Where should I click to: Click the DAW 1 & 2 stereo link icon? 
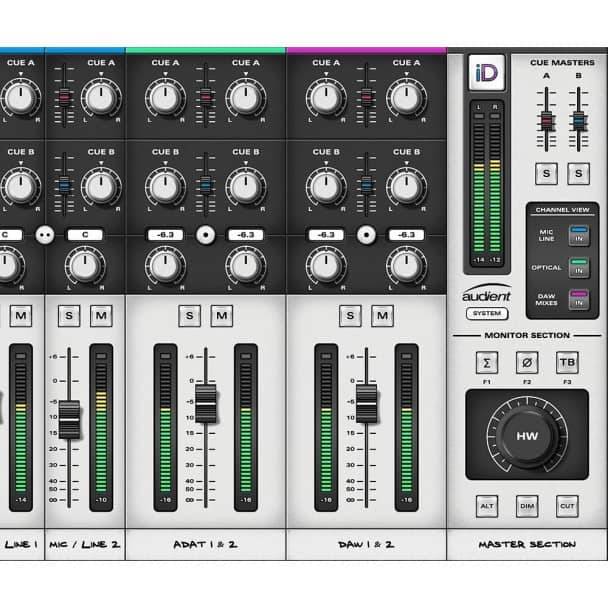pyautogui.click(x=366, y=234)
